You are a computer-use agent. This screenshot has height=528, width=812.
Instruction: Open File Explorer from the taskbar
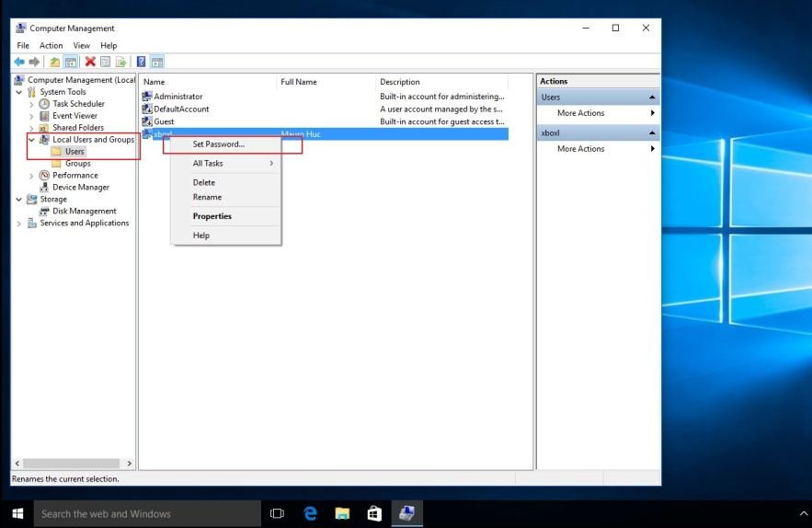(342, 513)
